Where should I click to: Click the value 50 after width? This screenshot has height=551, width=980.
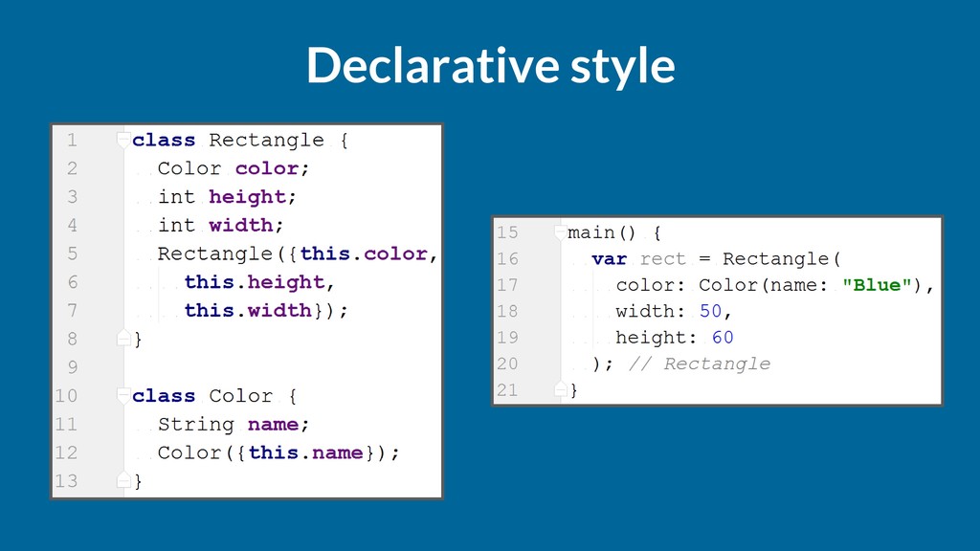(711, 311)
